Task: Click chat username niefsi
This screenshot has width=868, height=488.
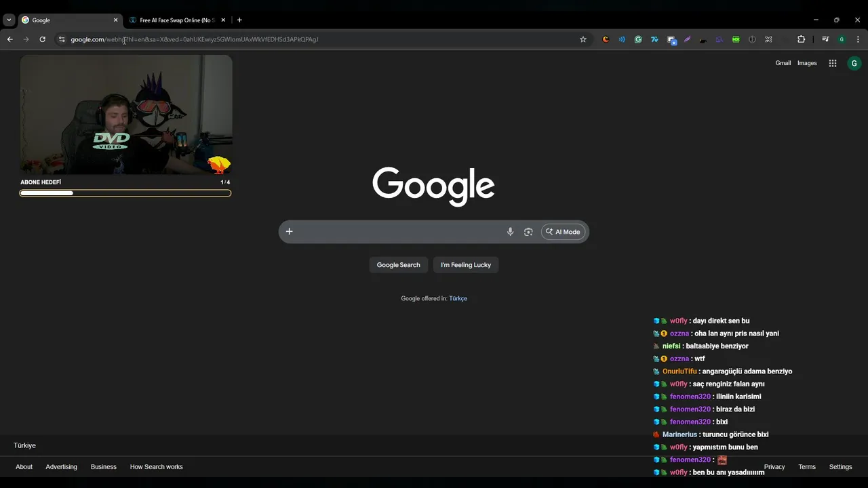Action: [671, 346]
